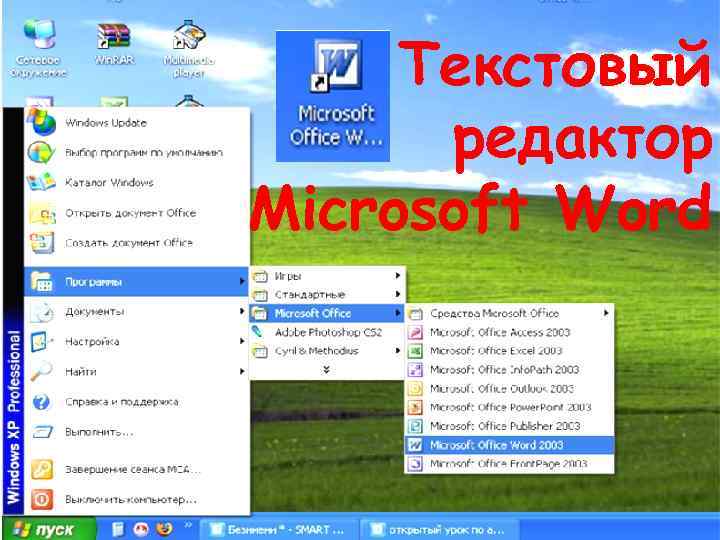Choose Выключить компьютер... menu item

coord(137,500)
